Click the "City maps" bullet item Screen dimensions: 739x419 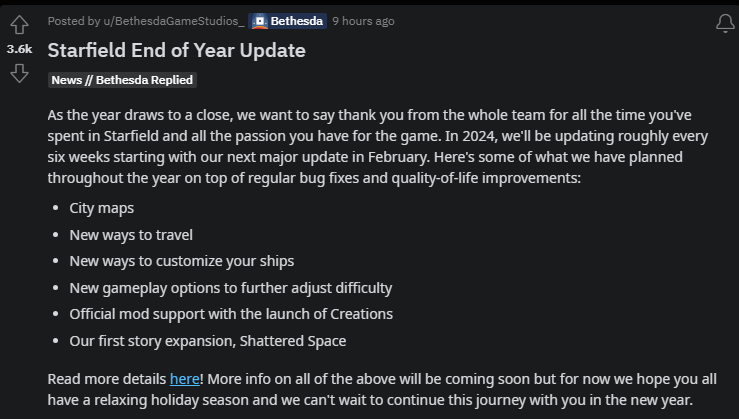click(101, 208)
